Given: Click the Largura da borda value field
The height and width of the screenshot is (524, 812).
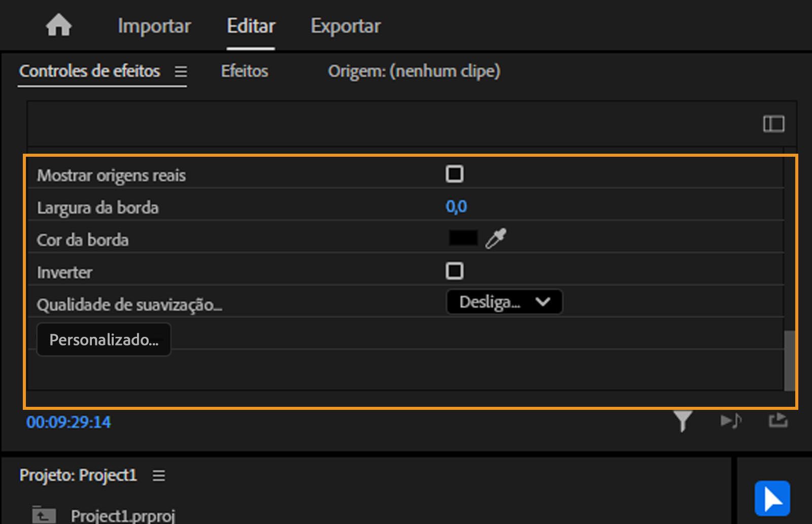Looking at the screenshot, I should tap(456, 206).
